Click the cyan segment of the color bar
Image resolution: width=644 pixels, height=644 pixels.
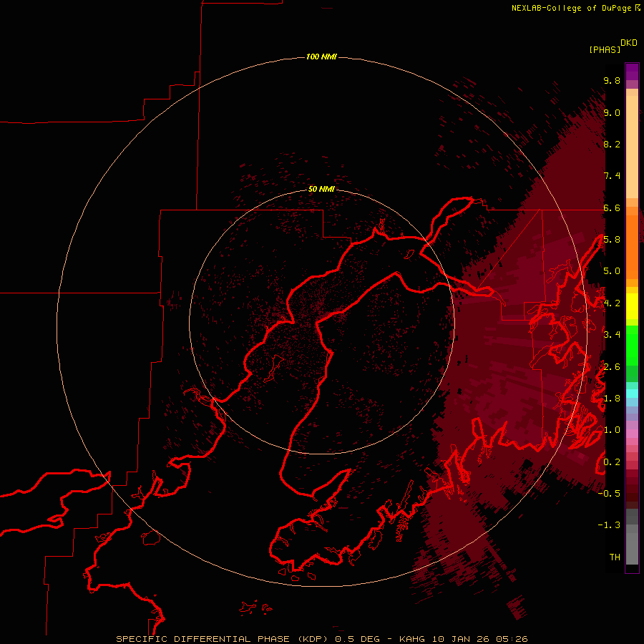[632, 394]
